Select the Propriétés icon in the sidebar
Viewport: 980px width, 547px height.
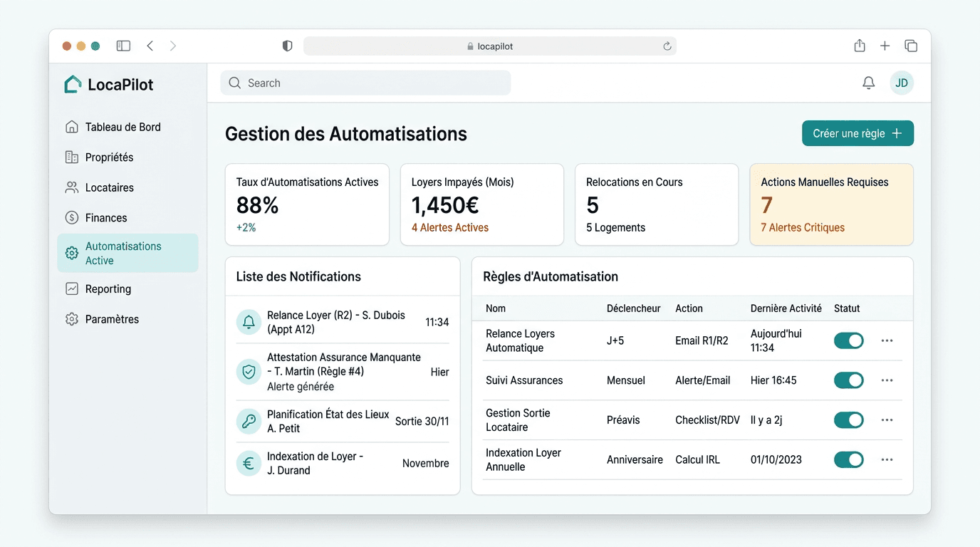tap(71, 157)
